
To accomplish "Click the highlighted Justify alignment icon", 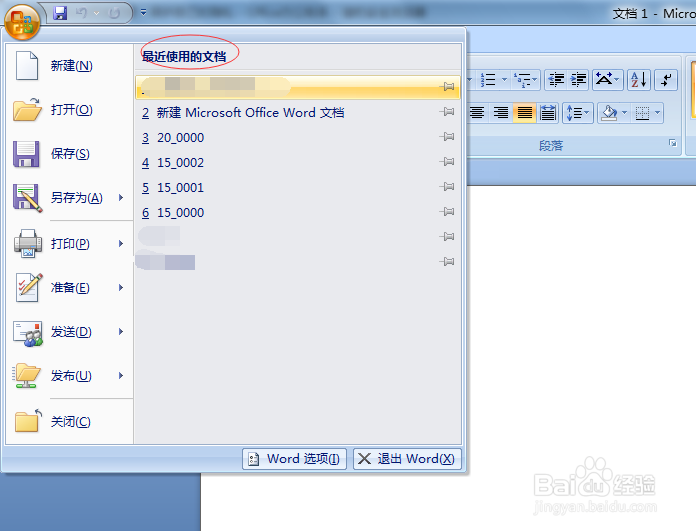I will [x=524, y=113].
